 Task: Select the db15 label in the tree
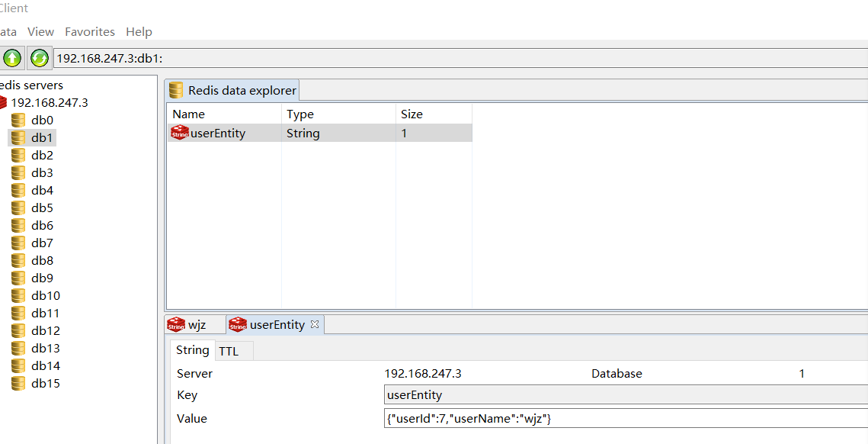tap(46, 383)
